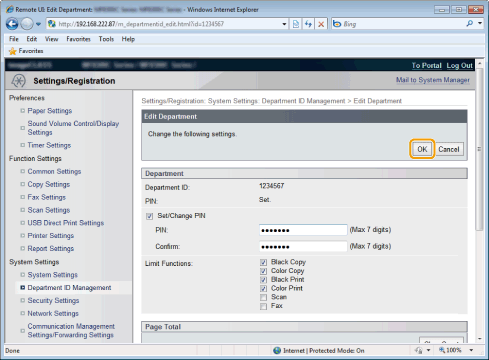Viewport: 489px width, 360px height.
Task: Open the privacy status dropdown arrow
Action: pos(428,351)
